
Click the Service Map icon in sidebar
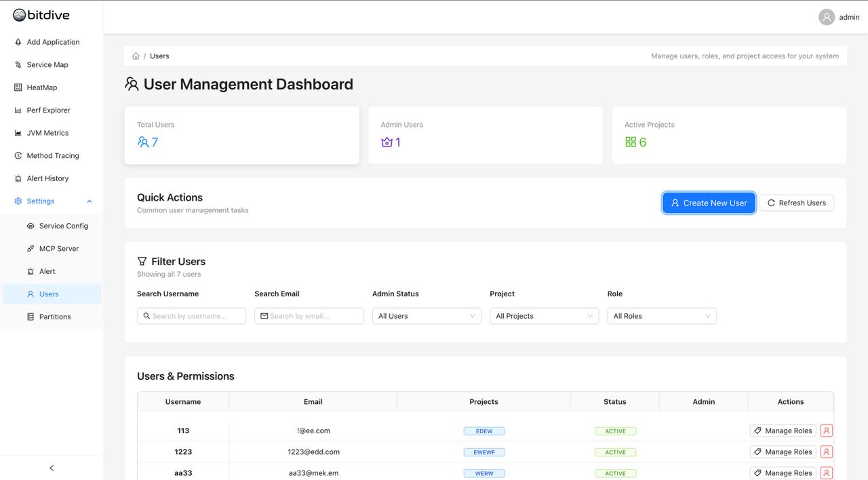click(x=18, y=64)
